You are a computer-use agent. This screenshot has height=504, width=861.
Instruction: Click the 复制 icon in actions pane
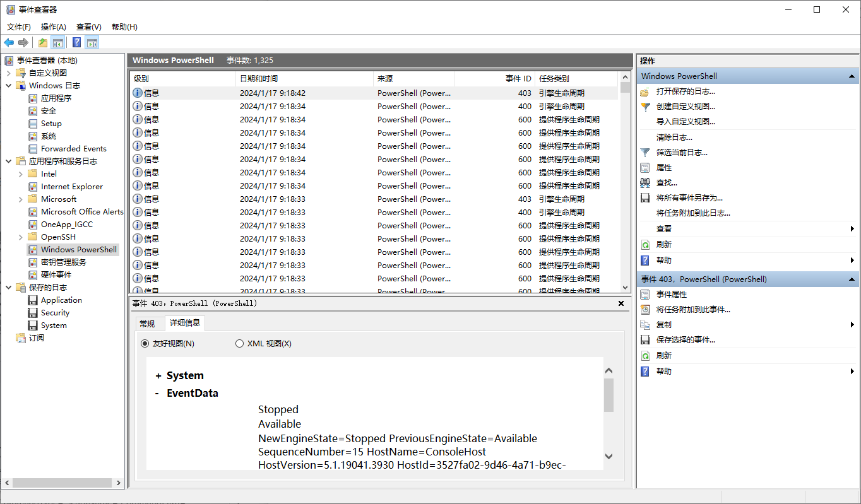(645, 325)
